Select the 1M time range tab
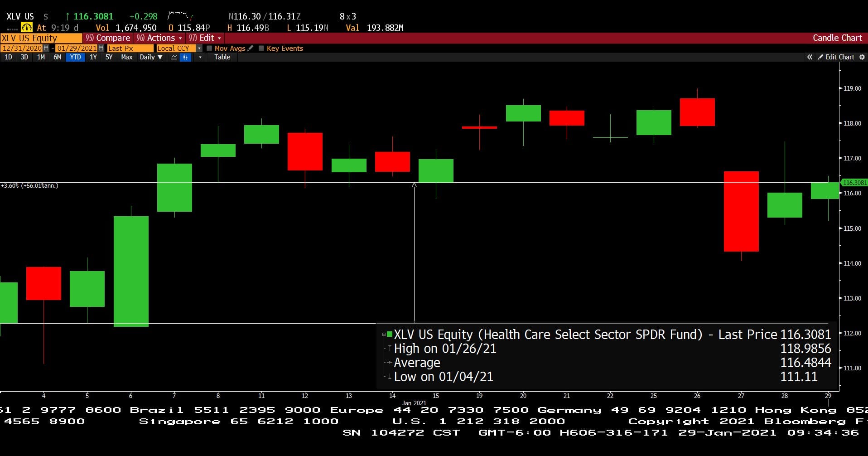This screenshot has height=456, width=868. pyautogui.click(x=41, y=57)
